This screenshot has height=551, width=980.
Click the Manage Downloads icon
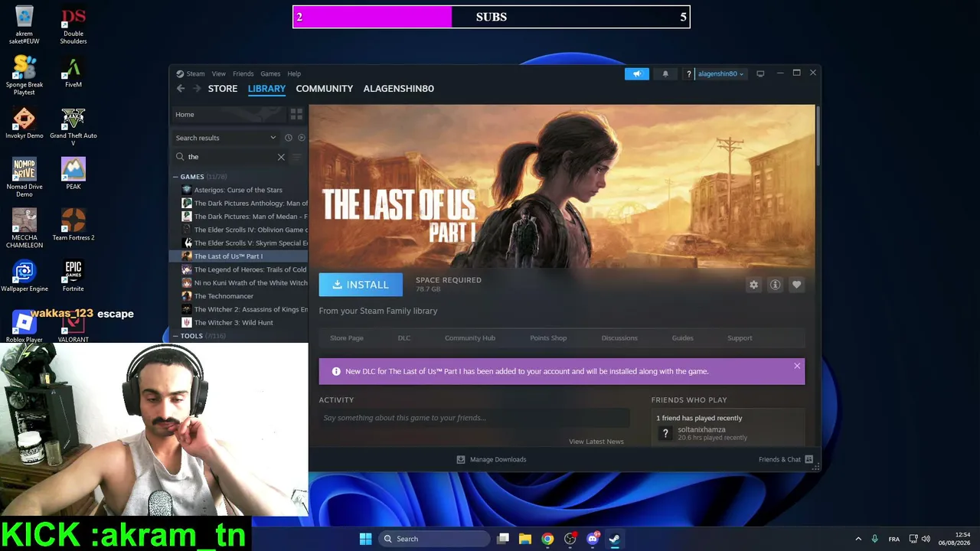pyautogui.click(x=461, y=459)
